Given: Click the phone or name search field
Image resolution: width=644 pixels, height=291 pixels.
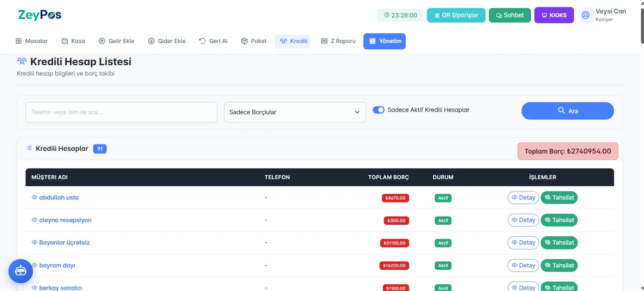Looking at the screenshot, I should pos(121,112).
